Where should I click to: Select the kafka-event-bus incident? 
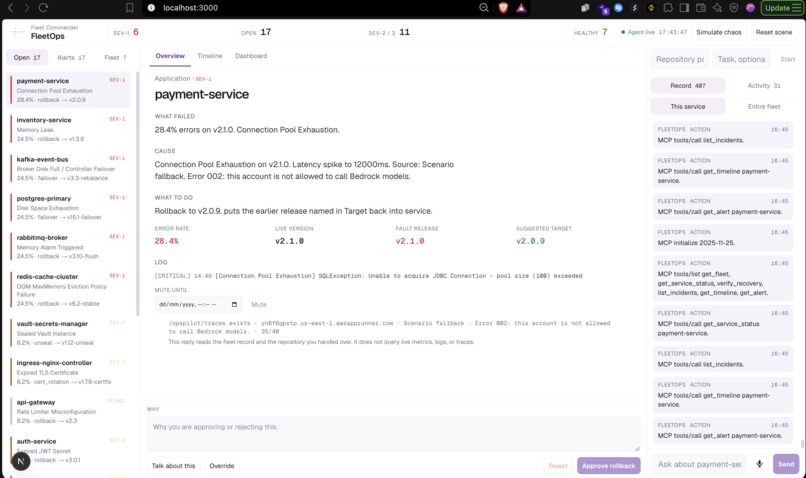tap(69, 169)
